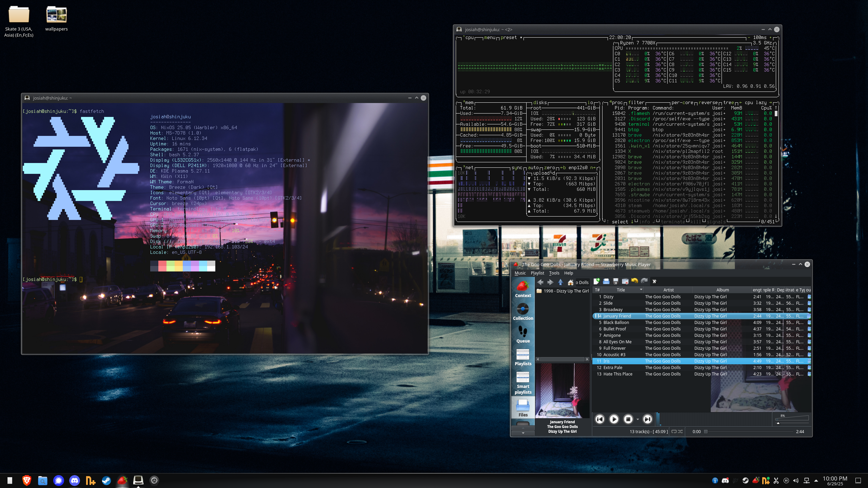Click btop filter in proc box
This screenshot has width=868, height=488.
click(x=636, y=103)
